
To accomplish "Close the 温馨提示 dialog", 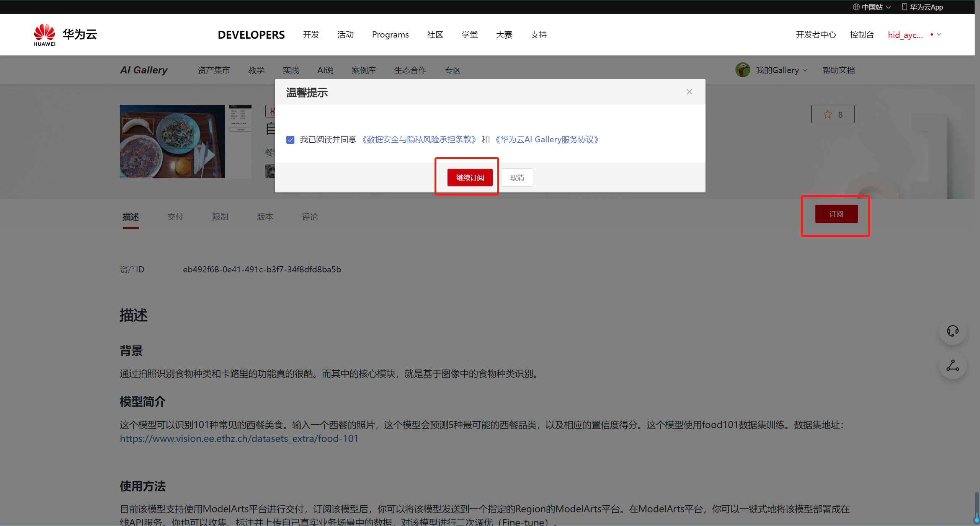I will 689,92.
